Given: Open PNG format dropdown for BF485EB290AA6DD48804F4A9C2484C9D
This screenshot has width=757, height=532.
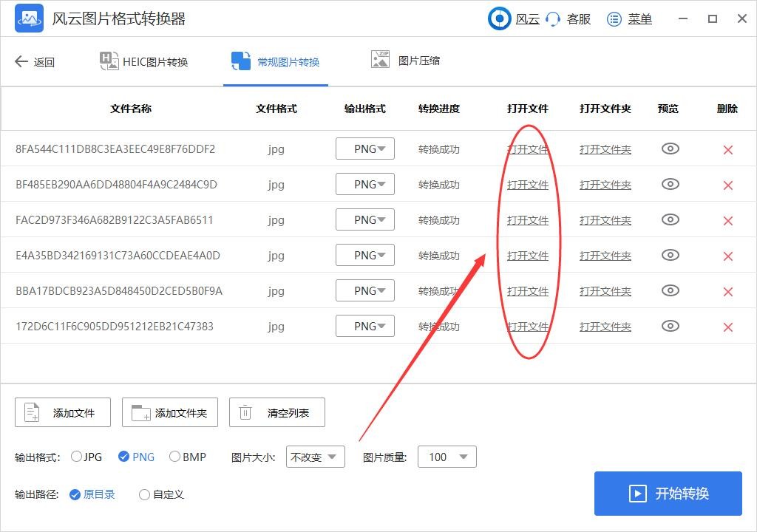Looking at the screenshot, I should pos(365,184).
